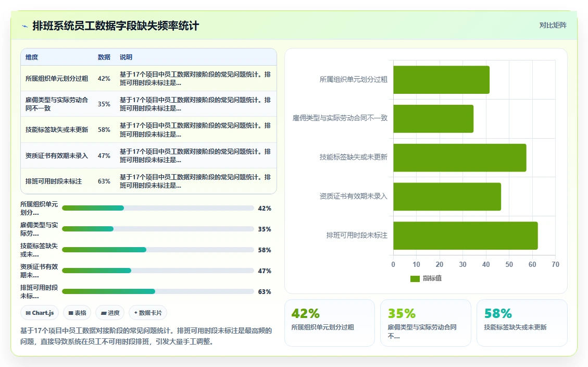This screenshot has height=367, width=588.
Task: Open the 58% data card
Action: point(522,323)
